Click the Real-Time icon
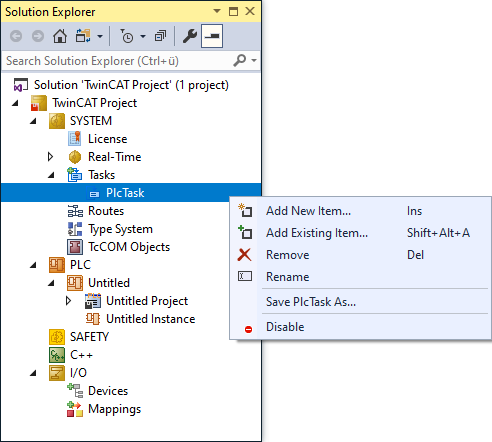Viewport: 492px width, 442px height. tap(75, 157)
